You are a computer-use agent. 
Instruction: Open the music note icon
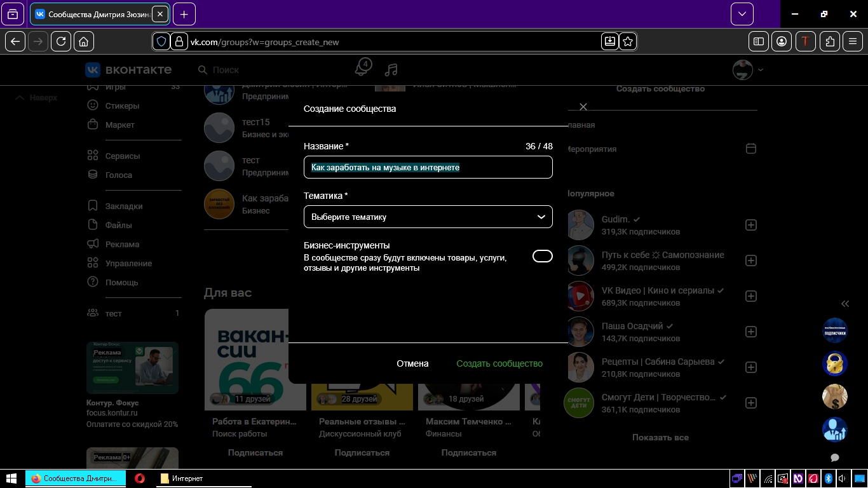click(391, 70)
